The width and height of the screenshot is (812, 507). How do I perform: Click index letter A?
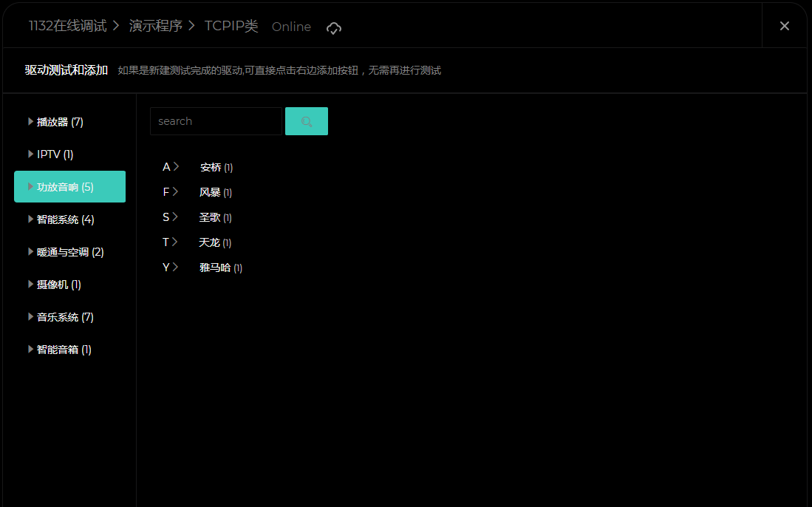click(166, 167)
